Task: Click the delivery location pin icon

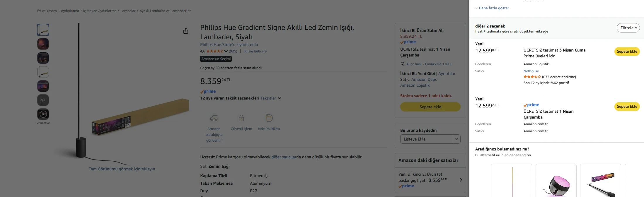Action: 403,64
